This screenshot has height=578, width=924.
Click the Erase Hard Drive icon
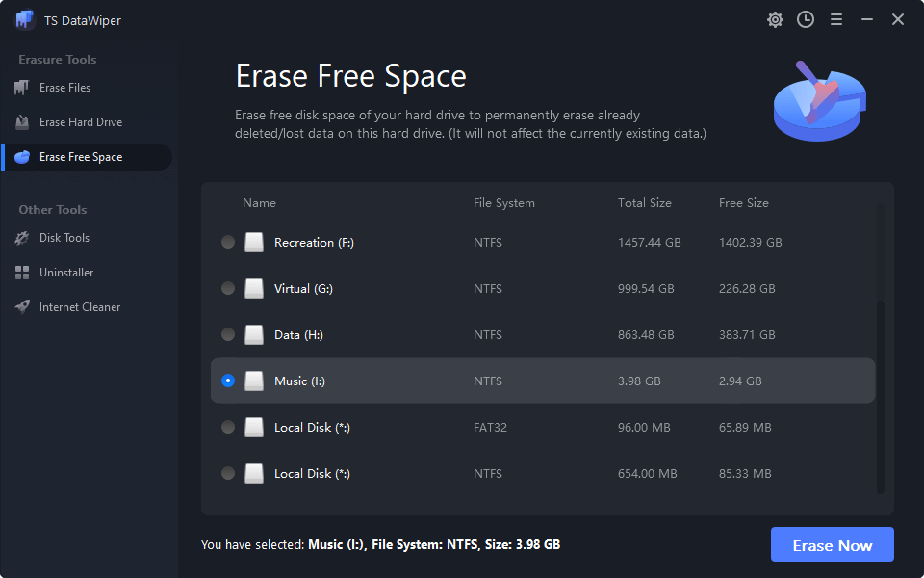pos(22,122)
